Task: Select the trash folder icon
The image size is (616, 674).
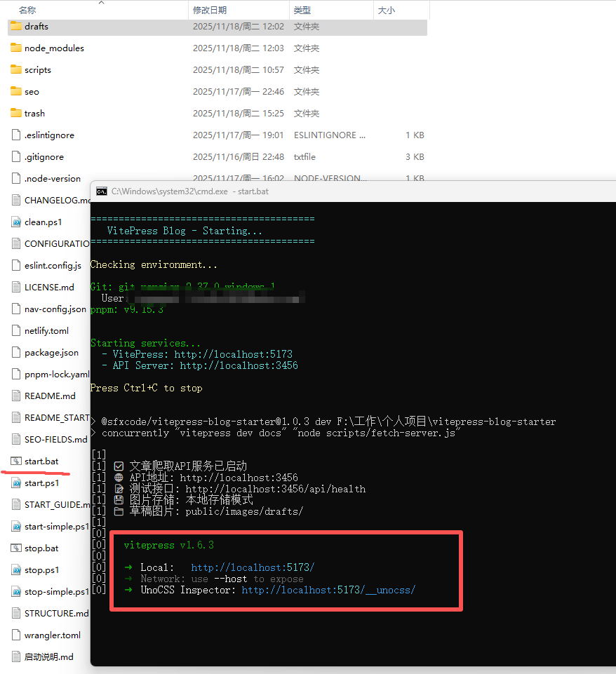Action: (16, 114)
